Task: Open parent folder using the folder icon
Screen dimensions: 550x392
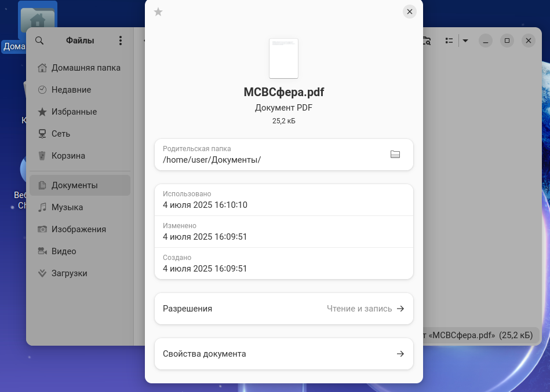Action: (x=395, y=155)
